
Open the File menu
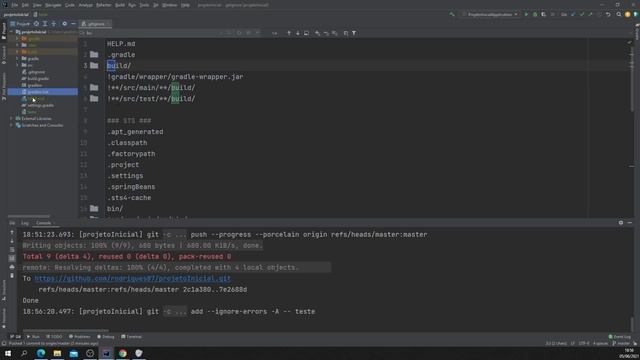coord(15,5)
